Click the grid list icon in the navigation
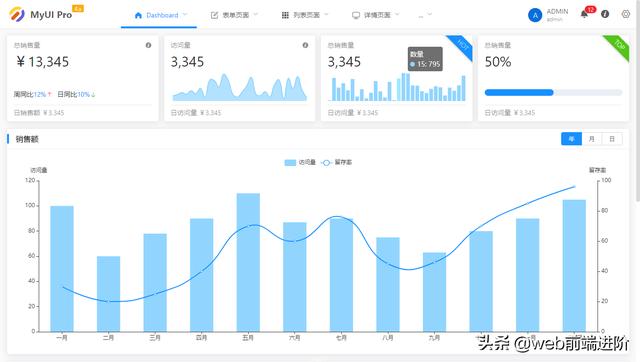The image size is (640, 362). 285,15
